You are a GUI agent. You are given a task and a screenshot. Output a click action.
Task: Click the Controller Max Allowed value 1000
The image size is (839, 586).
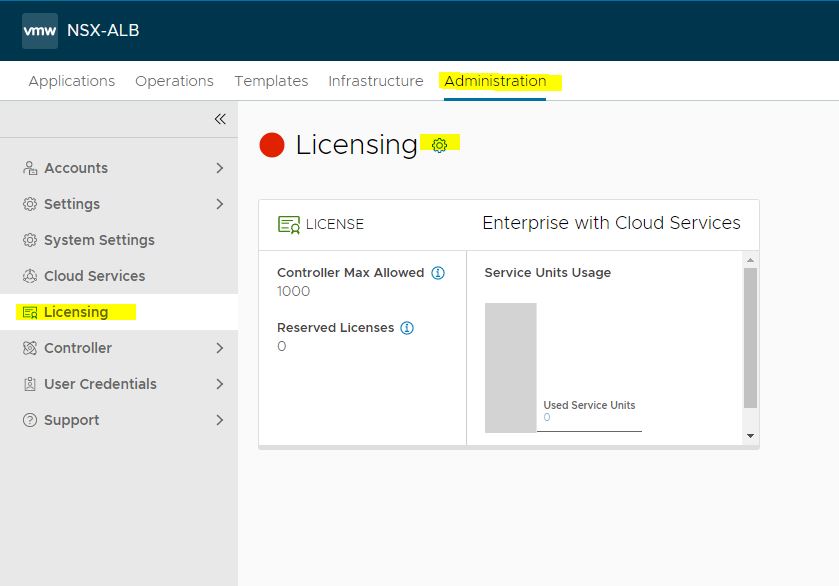pyautogui.click(x=293, y=291)
